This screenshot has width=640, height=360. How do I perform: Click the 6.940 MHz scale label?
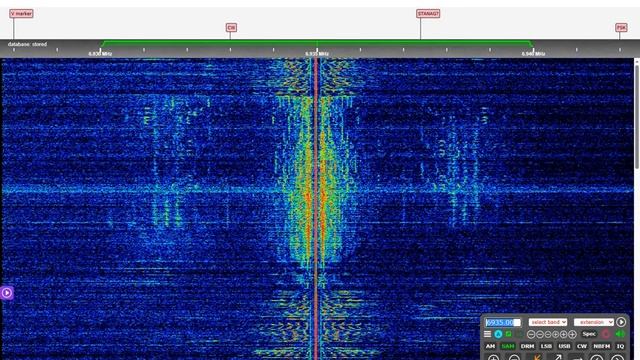tap(533, 53)
